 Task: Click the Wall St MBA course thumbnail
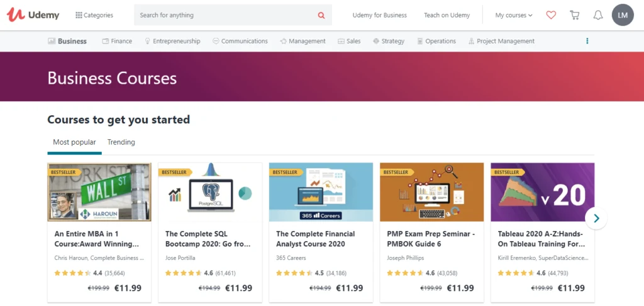[99, 192]
